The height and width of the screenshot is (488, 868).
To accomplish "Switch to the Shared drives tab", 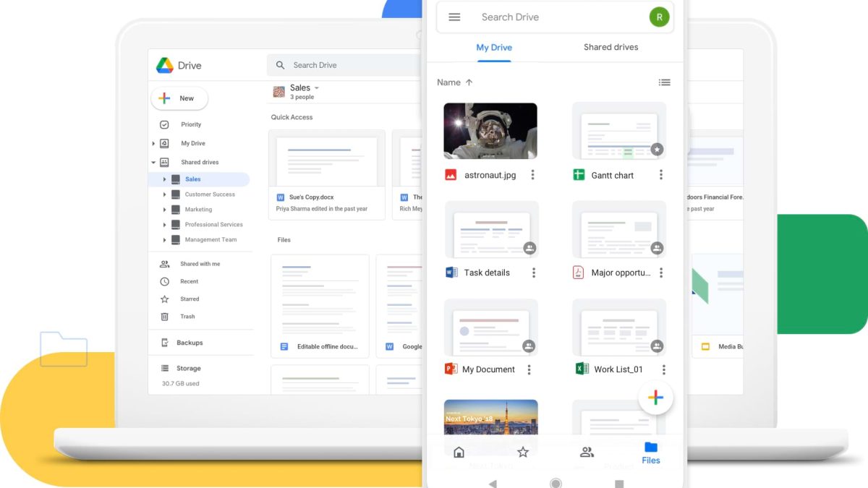I will coord(610,47).
